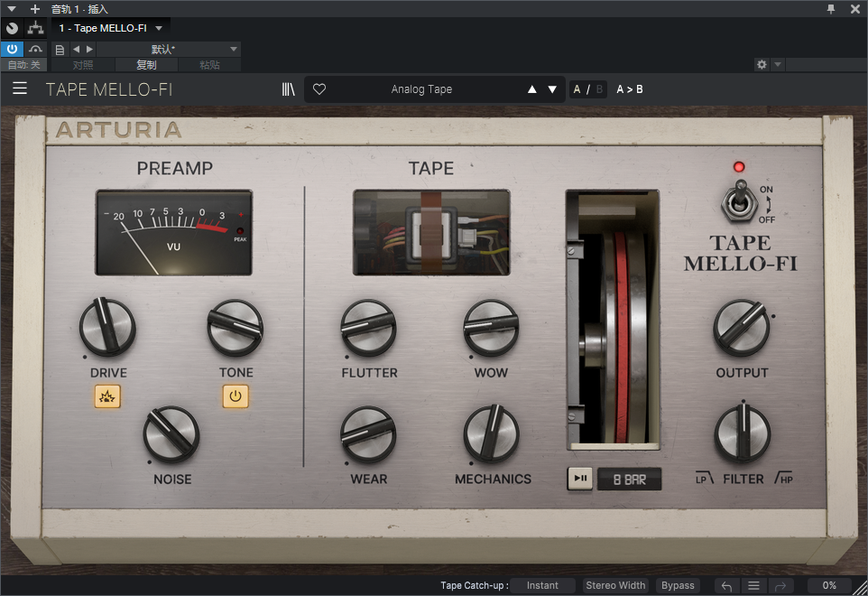Expand dropdown arrow next to gear
The image size is (868, 596).
pyautogui.click(x=778, y=65)
